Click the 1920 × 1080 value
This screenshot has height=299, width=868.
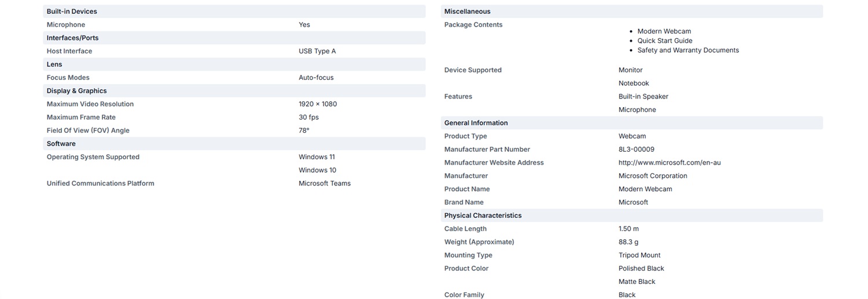click(x=318, y=104)
